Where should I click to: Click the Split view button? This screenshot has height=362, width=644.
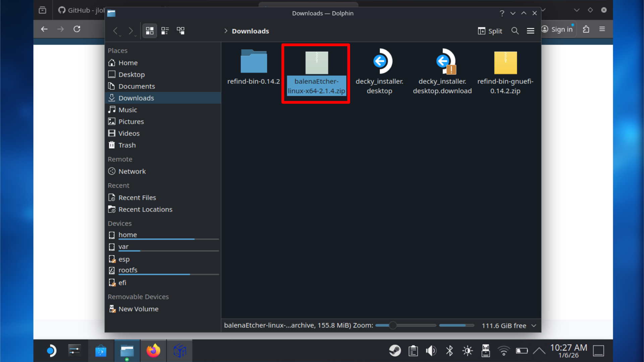coord(490,31)
